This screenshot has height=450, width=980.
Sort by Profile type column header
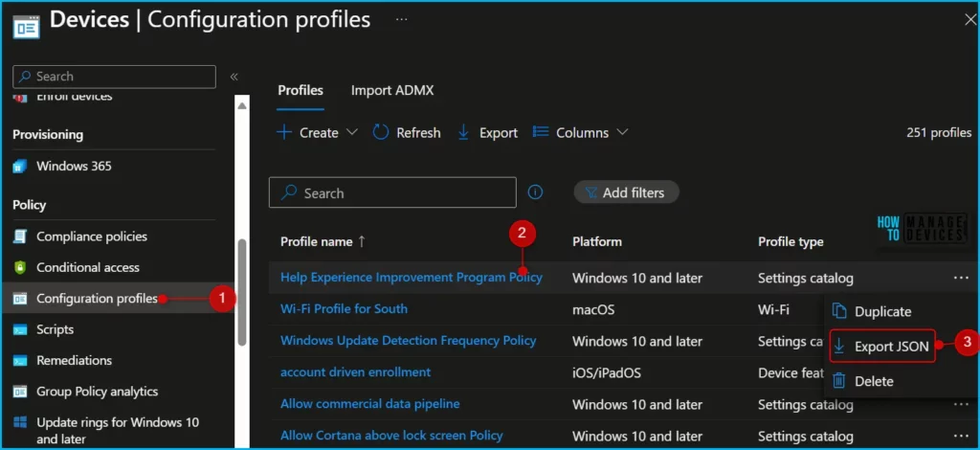791,242
